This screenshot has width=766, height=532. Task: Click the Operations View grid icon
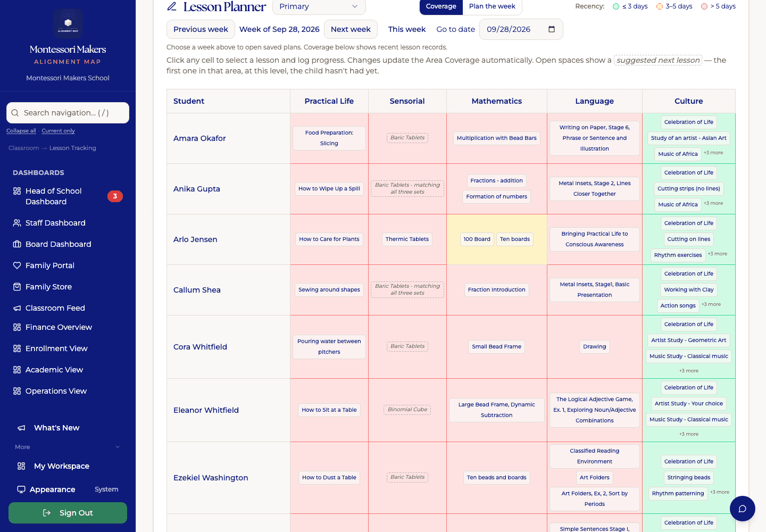pyautogui.click(x=17, y=391)
